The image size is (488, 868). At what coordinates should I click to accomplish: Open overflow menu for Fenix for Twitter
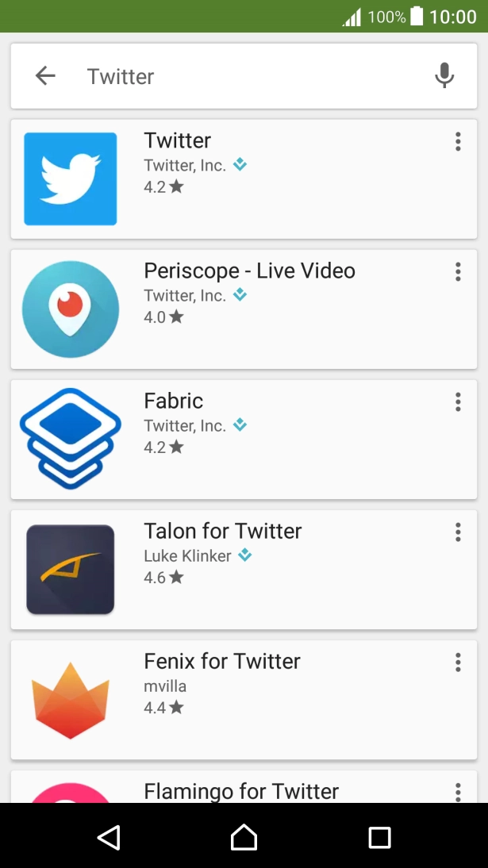click(458, 663)
